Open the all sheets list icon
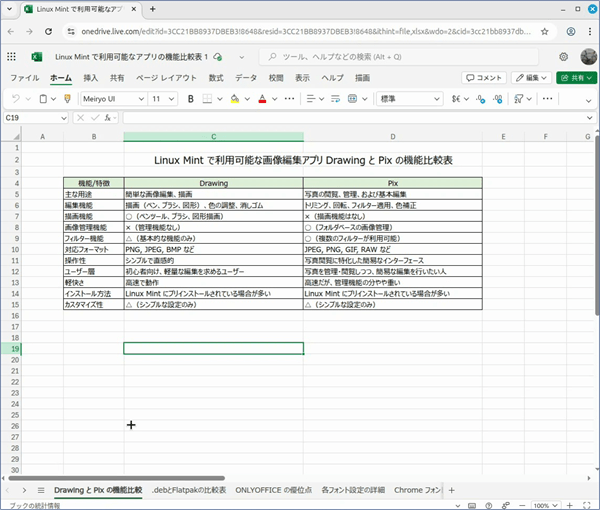Viewport: 600px width, 510px height. pyautogui.click(x=41, y=490)
